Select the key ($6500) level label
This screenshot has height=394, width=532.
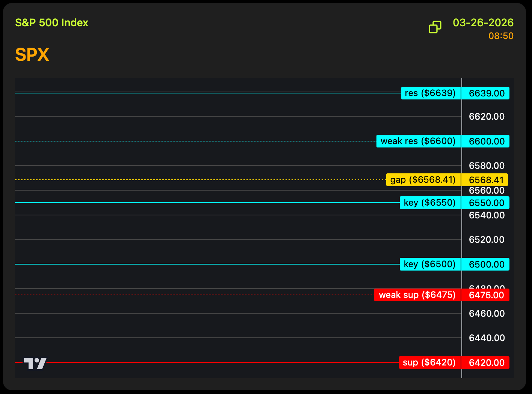[430, 264]
